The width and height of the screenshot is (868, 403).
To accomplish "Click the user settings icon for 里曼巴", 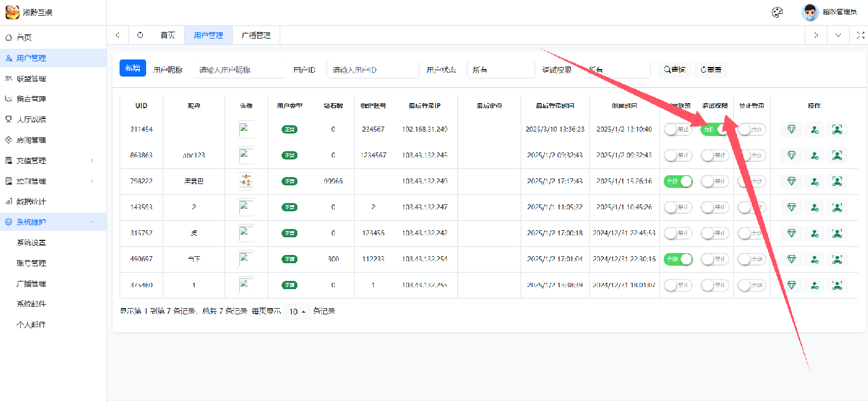I will coord(814,181).
